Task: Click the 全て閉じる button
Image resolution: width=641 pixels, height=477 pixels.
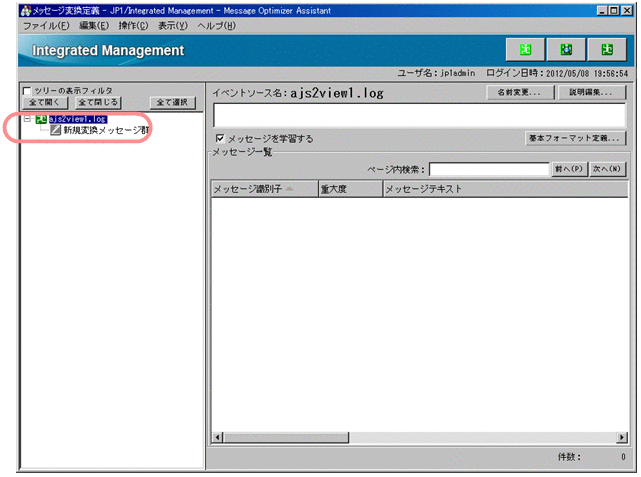Action: click(x=98, y=102)
